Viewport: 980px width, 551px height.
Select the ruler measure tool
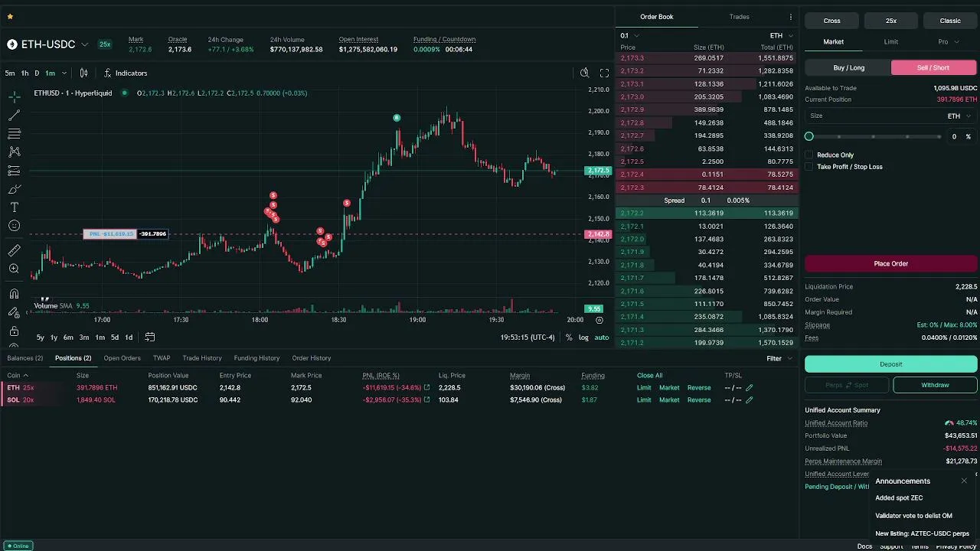click(14, 250)
